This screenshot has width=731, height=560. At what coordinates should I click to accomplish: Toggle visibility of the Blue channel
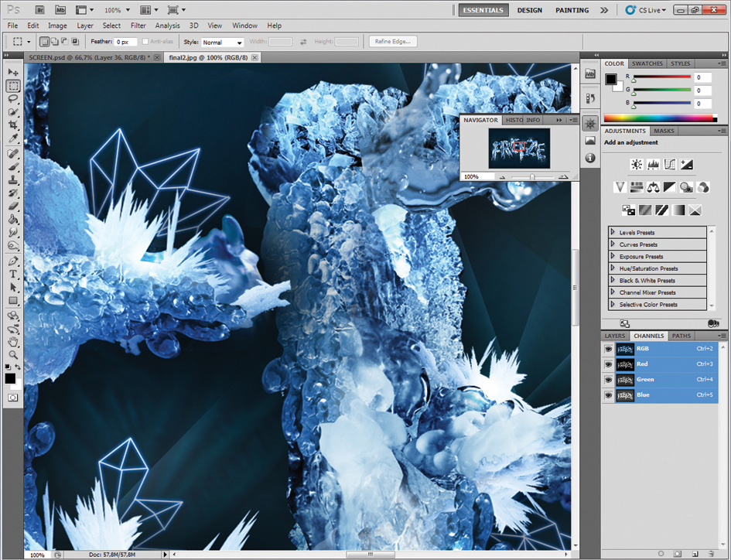click(x=609, y=395)
